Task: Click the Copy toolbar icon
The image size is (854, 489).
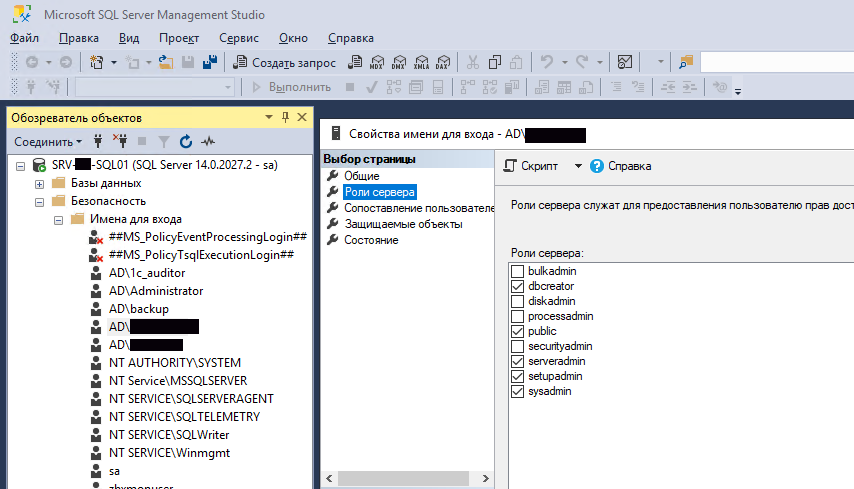Action: 495,63
